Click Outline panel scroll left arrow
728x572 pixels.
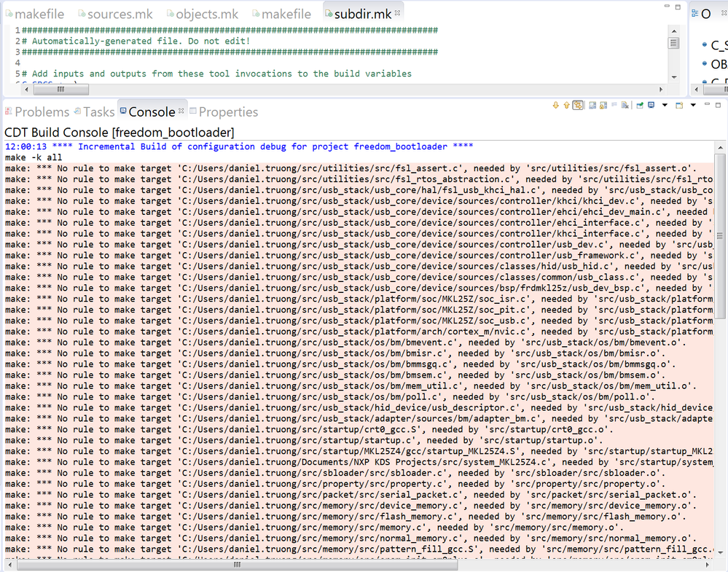[696, 89]
